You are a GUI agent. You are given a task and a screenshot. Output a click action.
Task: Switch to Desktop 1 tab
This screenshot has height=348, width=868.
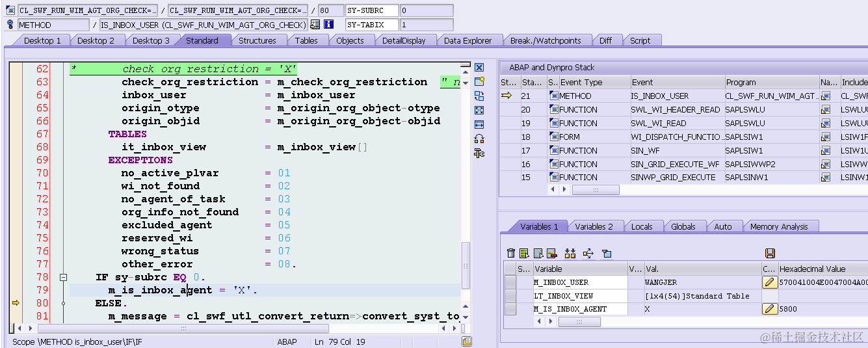(x=42, y=40)
